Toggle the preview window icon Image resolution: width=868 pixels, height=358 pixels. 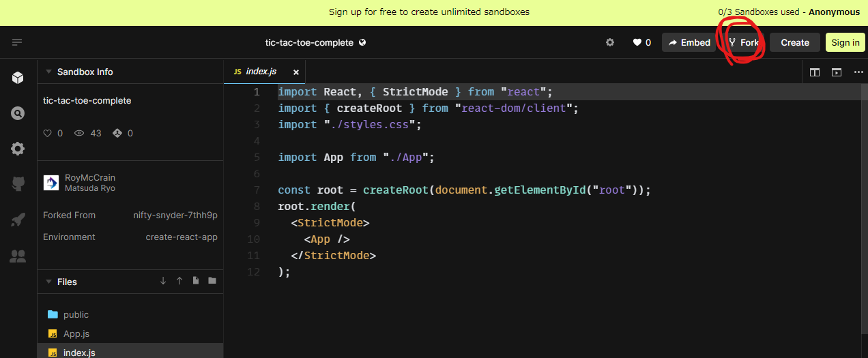click(837, 72)
